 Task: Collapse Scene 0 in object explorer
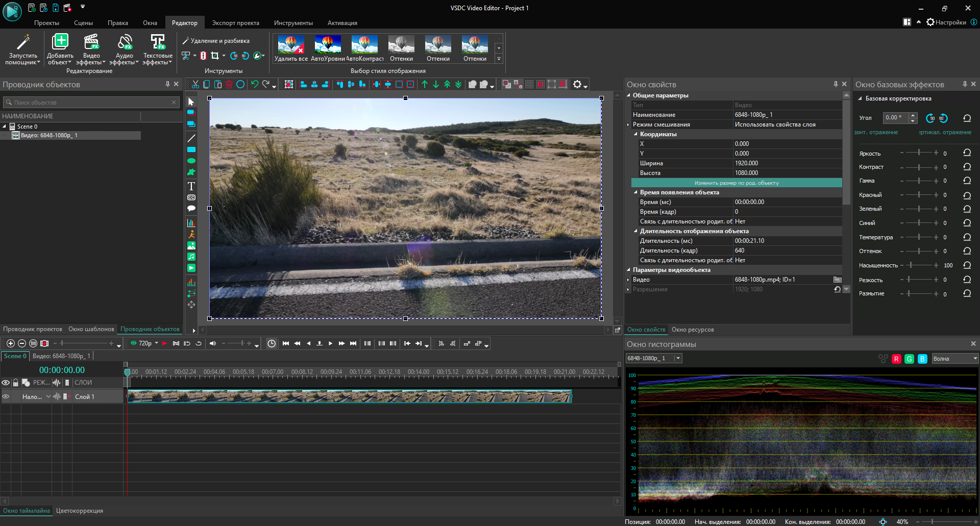[5, 126]
